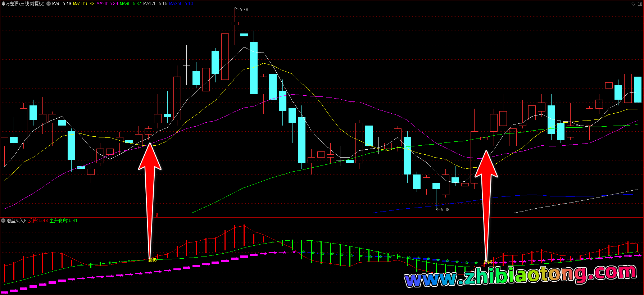
Task: Select the yellow MA10 label
Action: point(83,4)
